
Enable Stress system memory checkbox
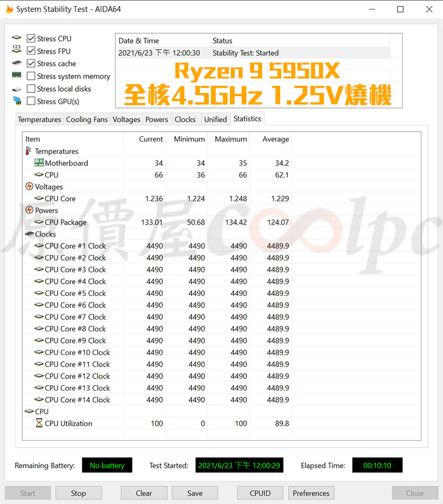tap(31, 76)
